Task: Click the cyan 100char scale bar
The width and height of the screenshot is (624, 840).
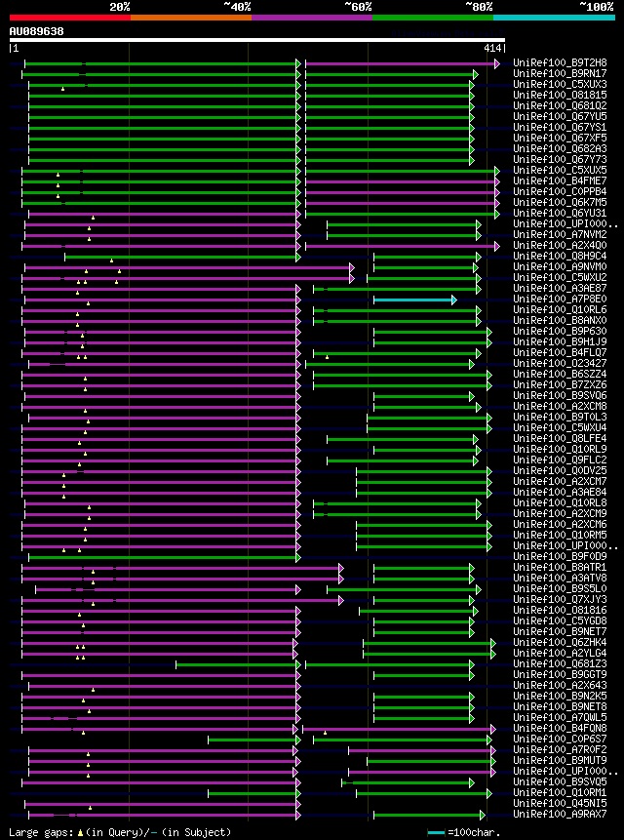Action: [x=436, y=833]
